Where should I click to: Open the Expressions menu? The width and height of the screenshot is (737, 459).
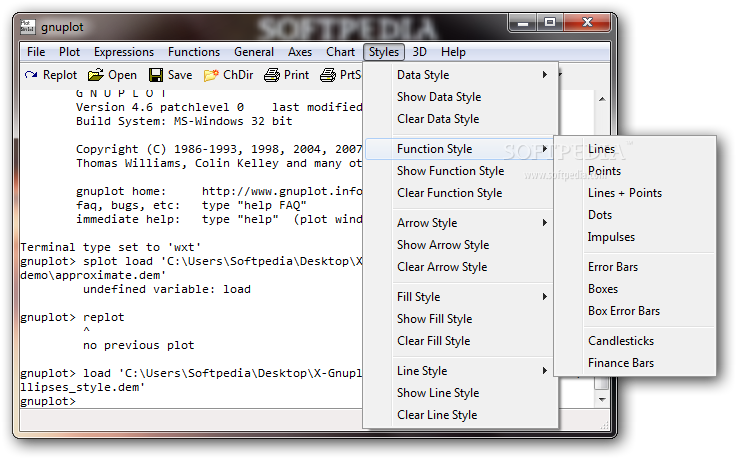124,52
